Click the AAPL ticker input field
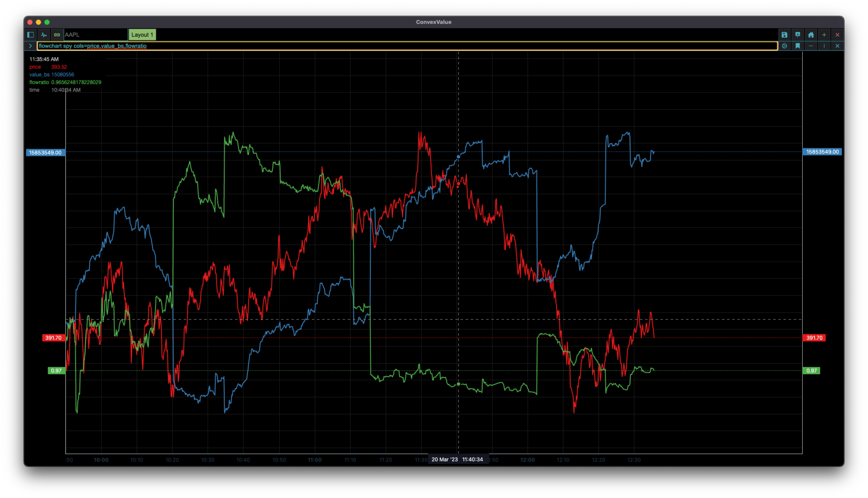The height and width of the screenshot is (498, 868). [95, 35]
